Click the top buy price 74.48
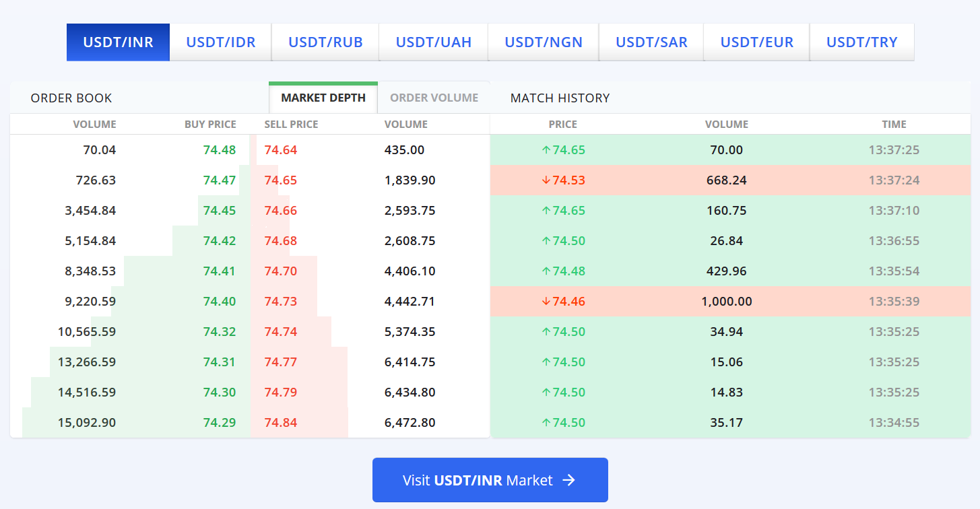 [x=220, y=150]
